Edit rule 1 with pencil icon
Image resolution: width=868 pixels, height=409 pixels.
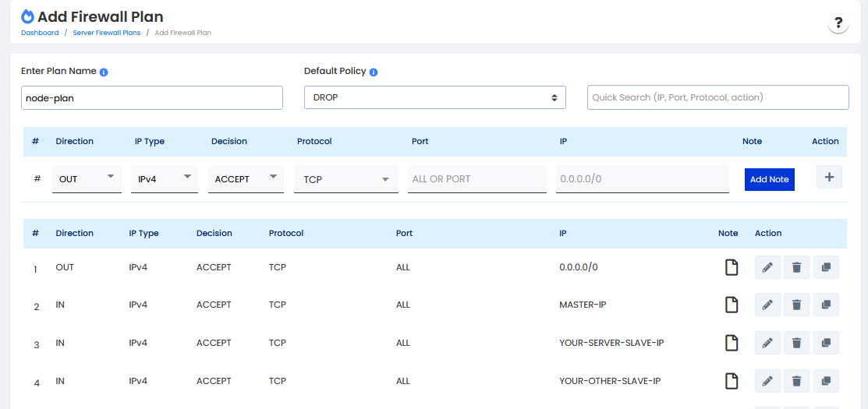767,267
